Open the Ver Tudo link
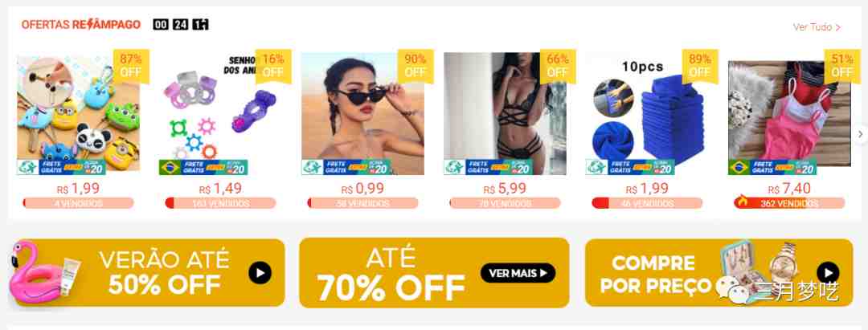 (817, 27)
